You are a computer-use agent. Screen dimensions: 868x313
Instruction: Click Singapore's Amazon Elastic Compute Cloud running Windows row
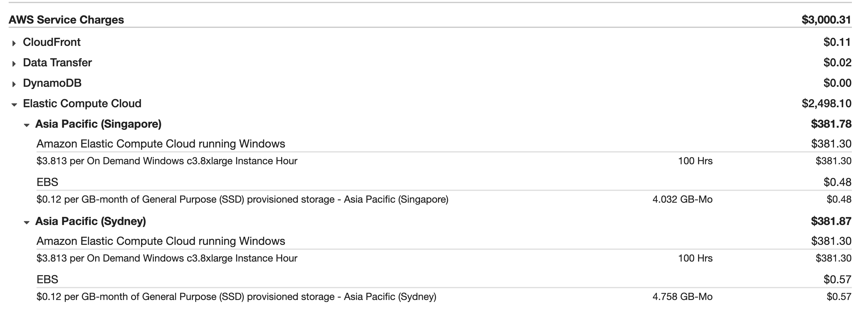(x=160, y=144)
